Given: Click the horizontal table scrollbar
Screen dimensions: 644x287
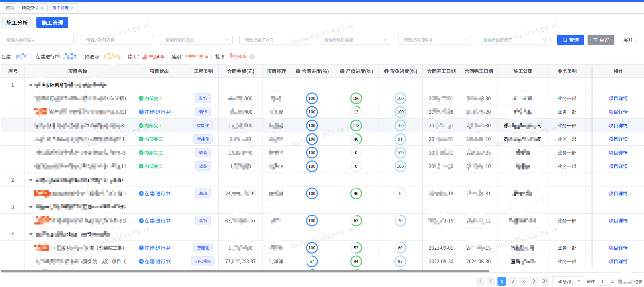Looking at the screenshot, I should click(245, 271).
